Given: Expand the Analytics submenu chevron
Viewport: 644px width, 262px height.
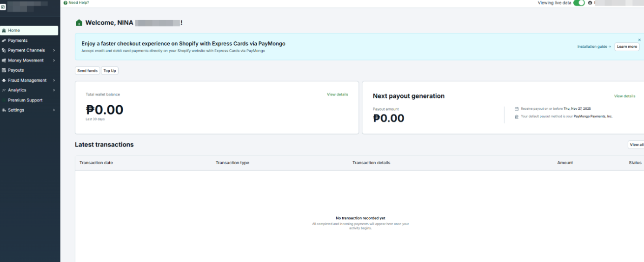Looking at the screenshot, I should point(54,90).
